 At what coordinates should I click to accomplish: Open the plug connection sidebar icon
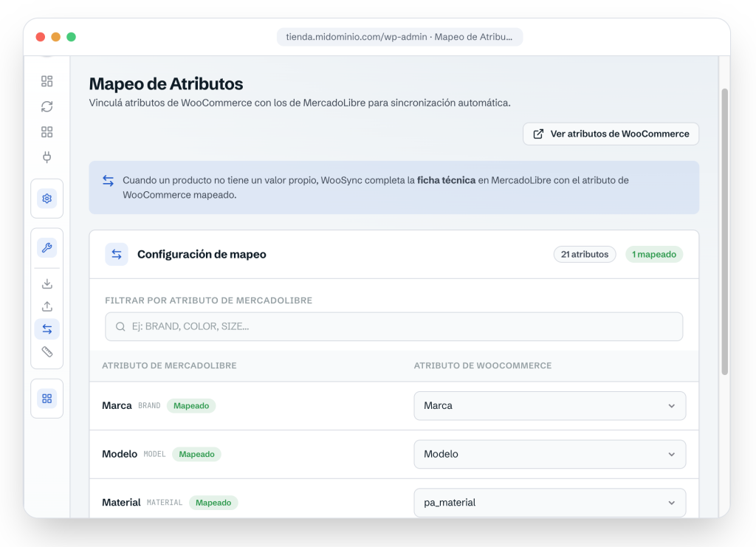click(47, 157)
